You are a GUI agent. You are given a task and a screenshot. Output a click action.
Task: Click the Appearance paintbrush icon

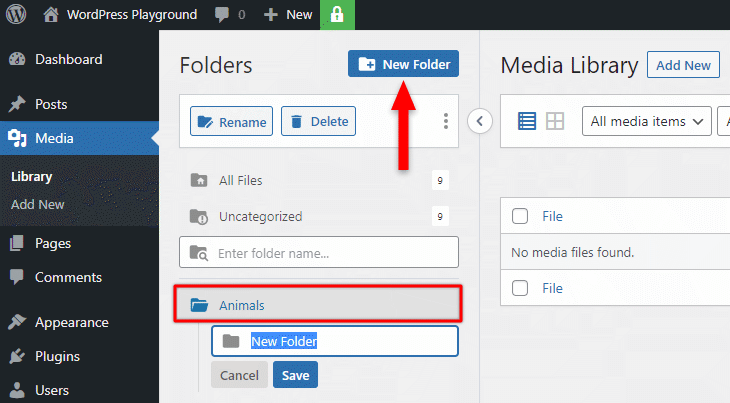tap(17, 322)
